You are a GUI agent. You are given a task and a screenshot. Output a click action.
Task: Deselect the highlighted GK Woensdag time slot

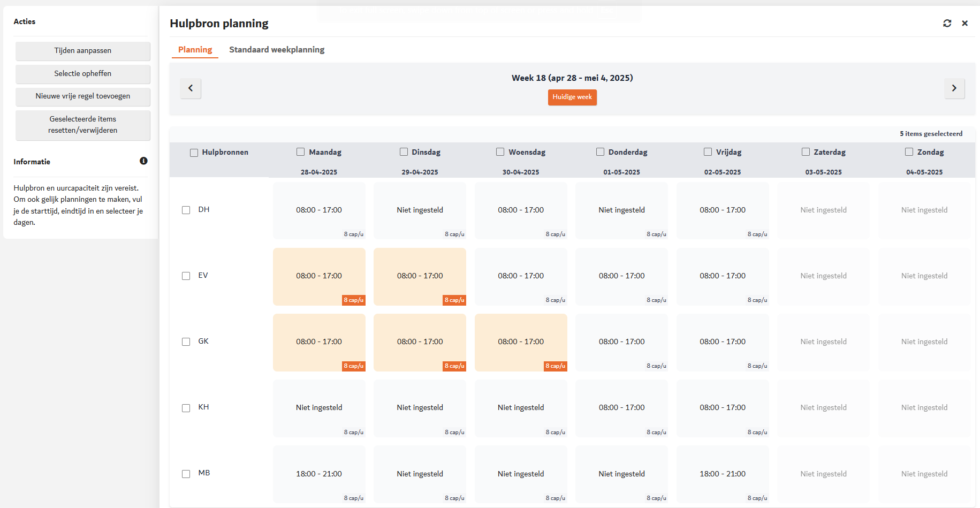(520, 342)
